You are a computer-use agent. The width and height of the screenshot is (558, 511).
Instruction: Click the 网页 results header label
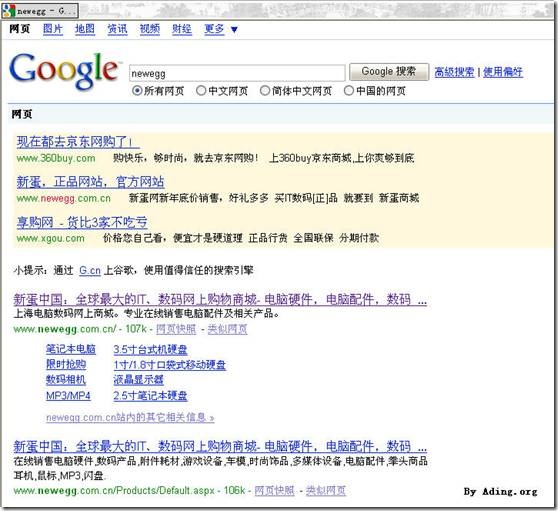(x=22, y=114)
